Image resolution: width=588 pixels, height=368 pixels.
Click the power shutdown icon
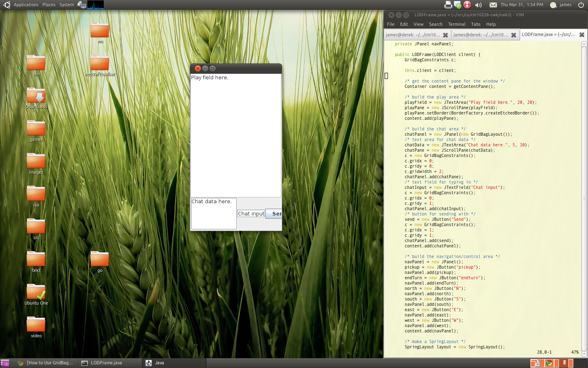[581, 5]
